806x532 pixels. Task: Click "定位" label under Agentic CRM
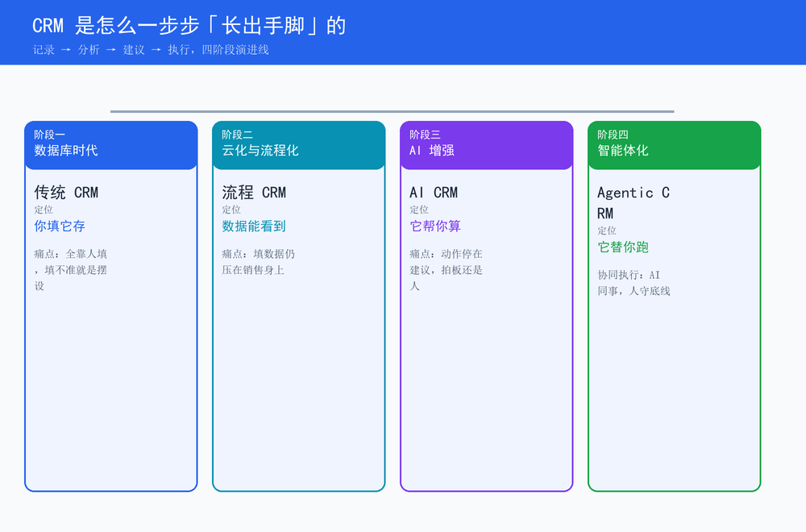(607, 231)
